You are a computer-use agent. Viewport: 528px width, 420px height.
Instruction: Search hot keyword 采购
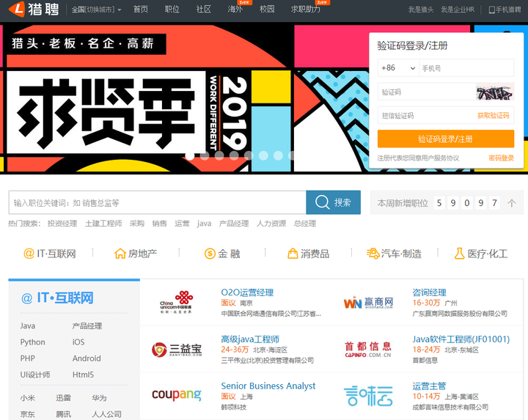point(136,224)
